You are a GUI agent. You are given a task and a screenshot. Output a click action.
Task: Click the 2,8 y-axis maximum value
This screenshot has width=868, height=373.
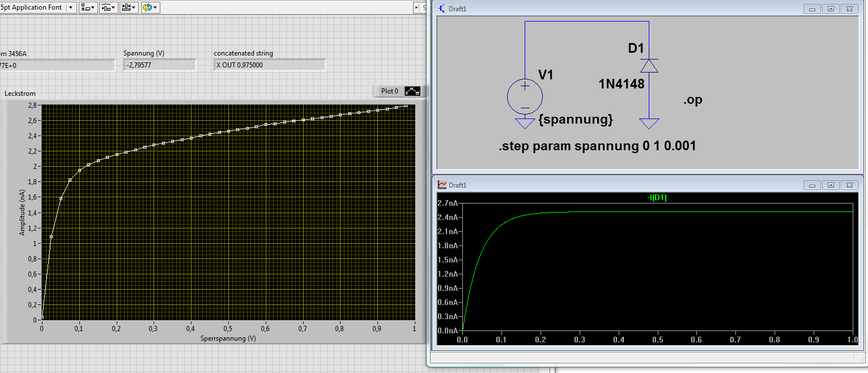point(32,105)
